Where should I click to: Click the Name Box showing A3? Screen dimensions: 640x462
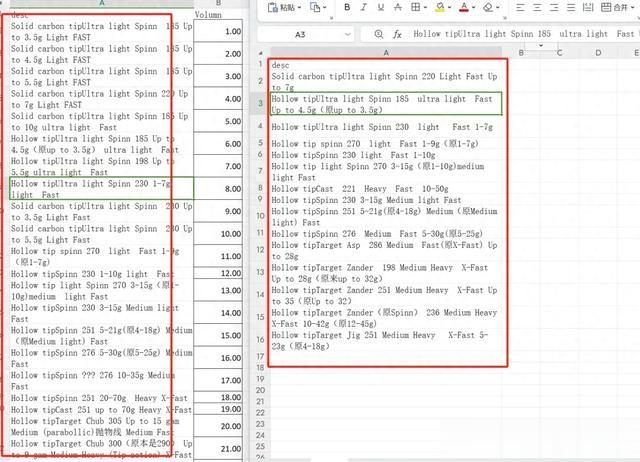tap(300, 34)
